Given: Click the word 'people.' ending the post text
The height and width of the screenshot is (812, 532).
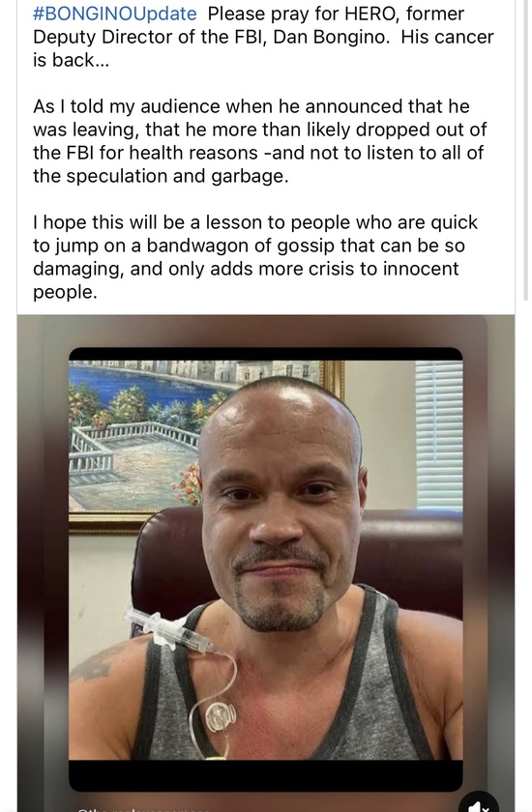Looking at the screenshot, I should [x=65, y=293].
